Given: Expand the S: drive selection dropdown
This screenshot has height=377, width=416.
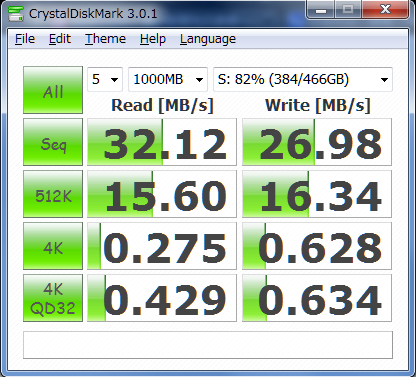Looking at the screenshot, I should pos(303,79).
